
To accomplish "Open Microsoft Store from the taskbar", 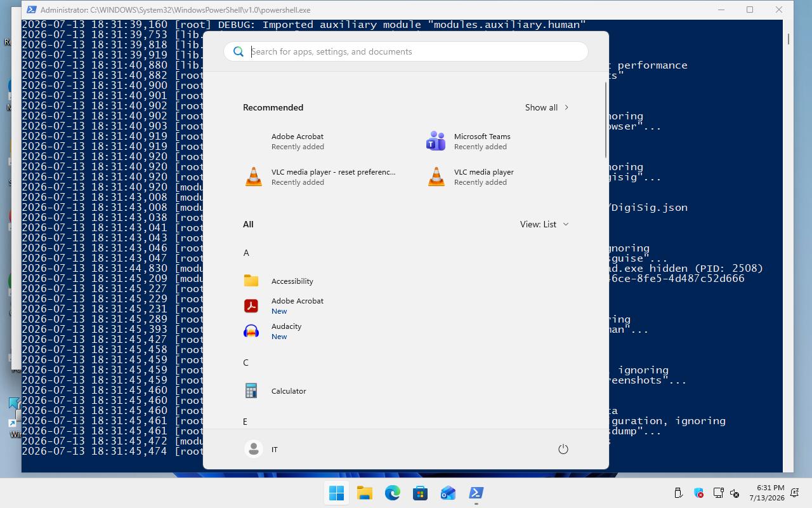I will [x=420, y=493].
